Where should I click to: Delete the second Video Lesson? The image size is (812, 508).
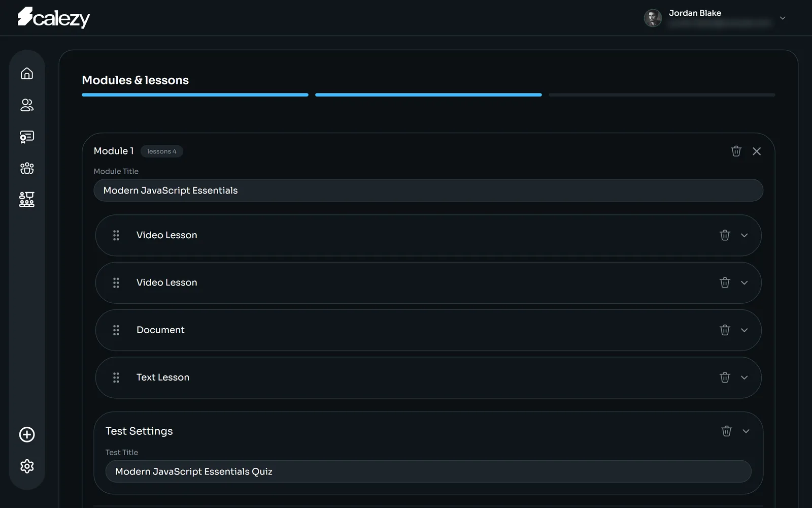pyautogui.click(x=725, y=282)
